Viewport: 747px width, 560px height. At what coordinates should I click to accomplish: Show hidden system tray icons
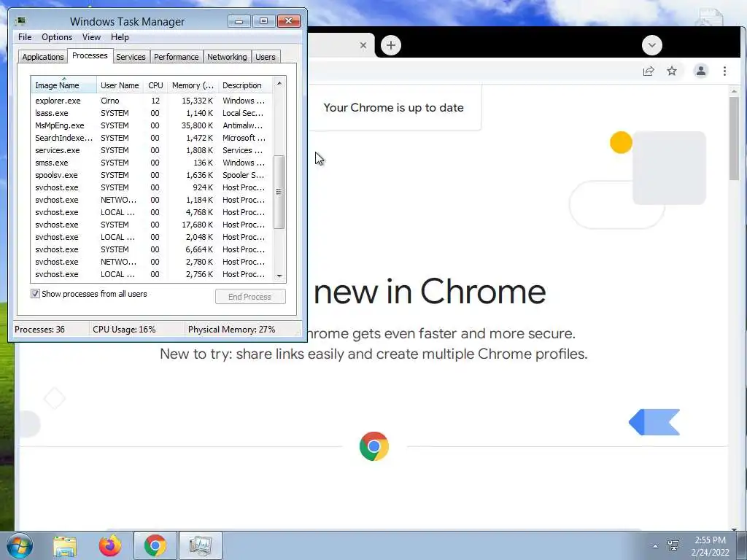tap(655, 546)
